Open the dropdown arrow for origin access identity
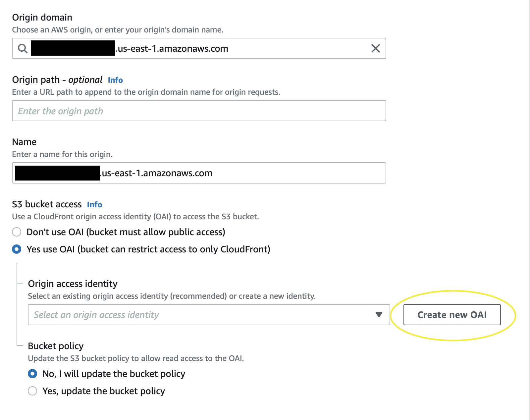This screenshot has width=530, height=420. (x=379, y=315)
